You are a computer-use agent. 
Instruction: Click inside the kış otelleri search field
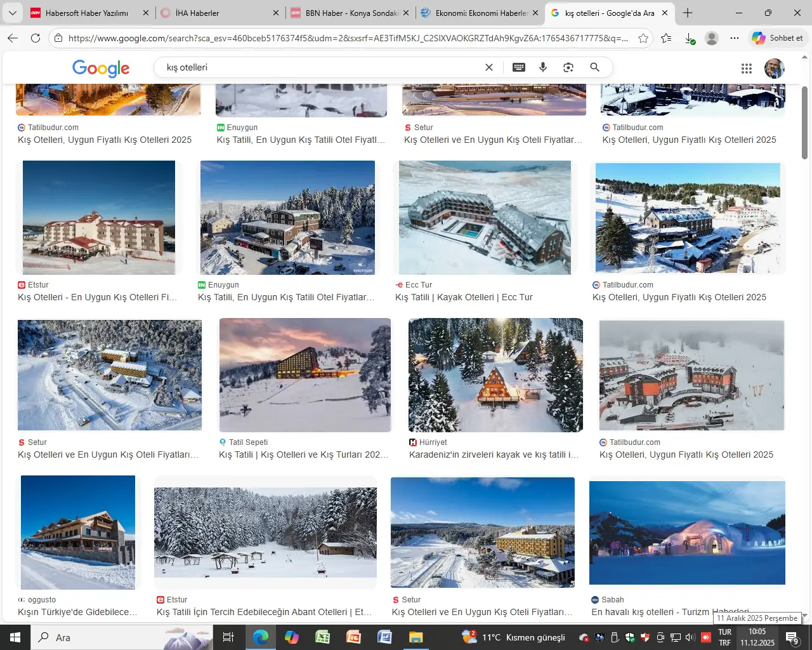point(317,67)
